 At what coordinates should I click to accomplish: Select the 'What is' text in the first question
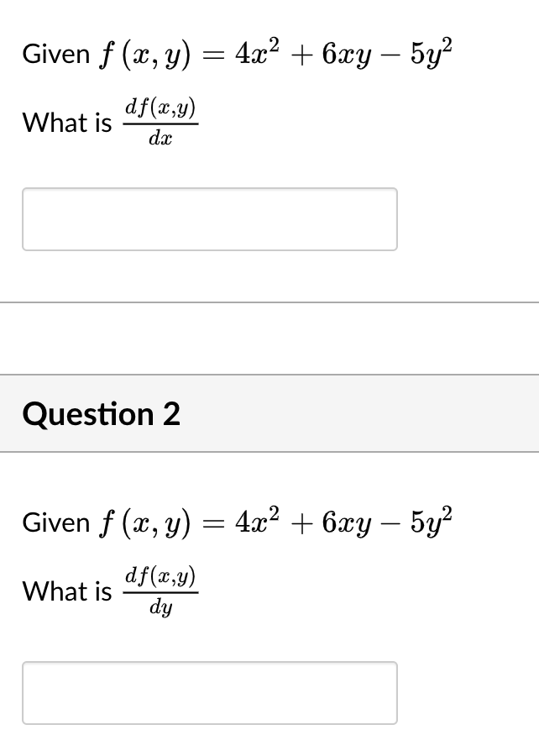[x=66, y=123]
